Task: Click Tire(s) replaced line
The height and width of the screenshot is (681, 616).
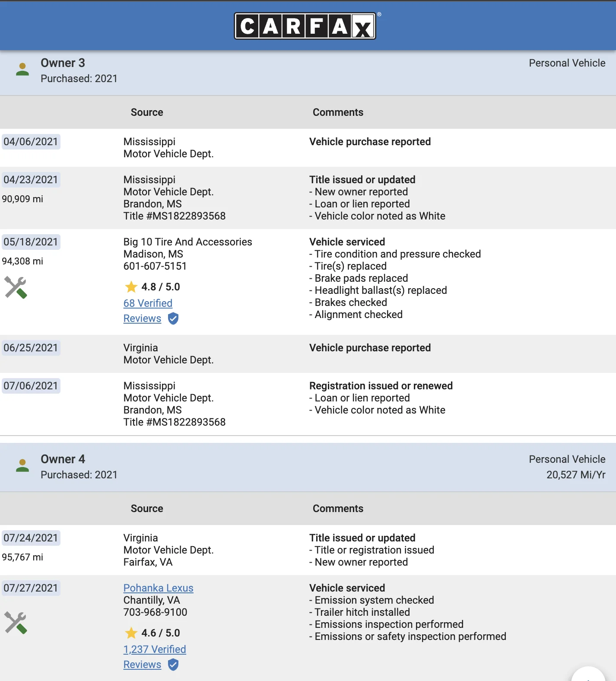Action: [x=348, y=266]
